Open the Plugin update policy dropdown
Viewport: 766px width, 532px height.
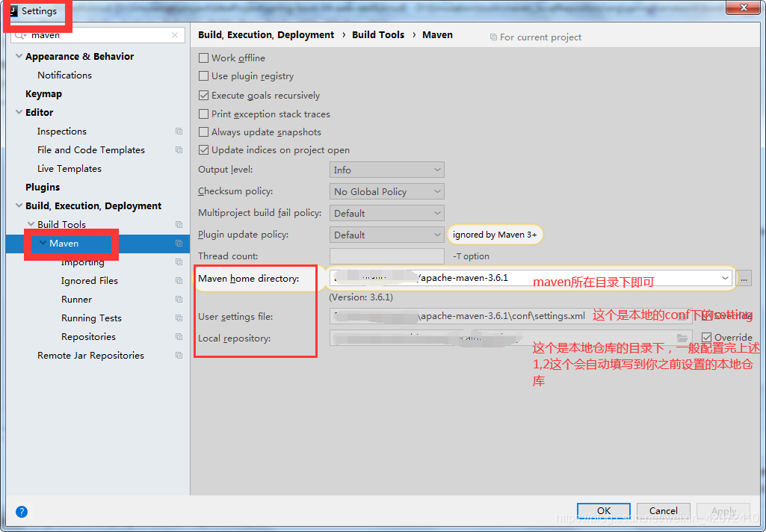(x=387, y=235)
